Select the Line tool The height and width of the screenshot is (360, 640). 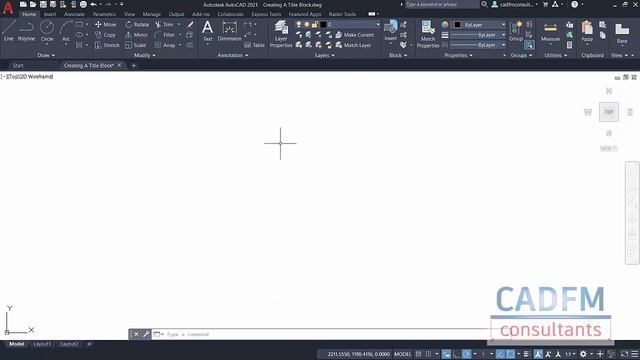9,31
